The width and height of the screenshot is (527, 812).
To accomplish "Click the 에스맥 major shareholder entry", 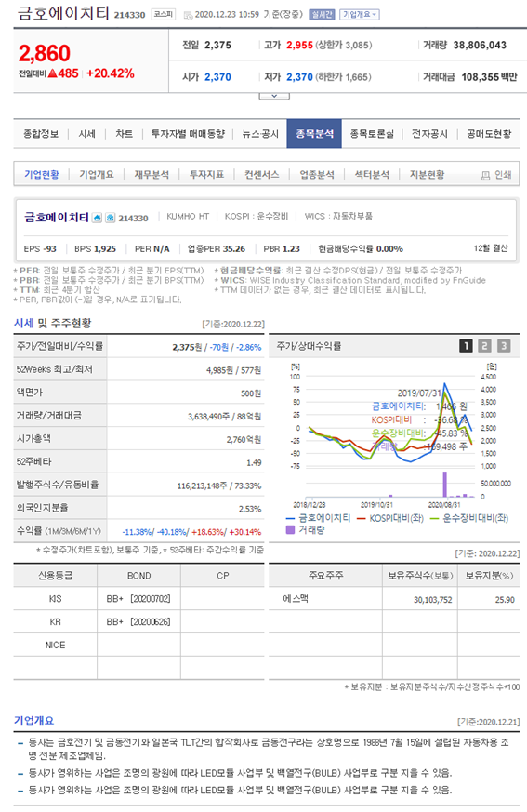I will click(295, 599).
